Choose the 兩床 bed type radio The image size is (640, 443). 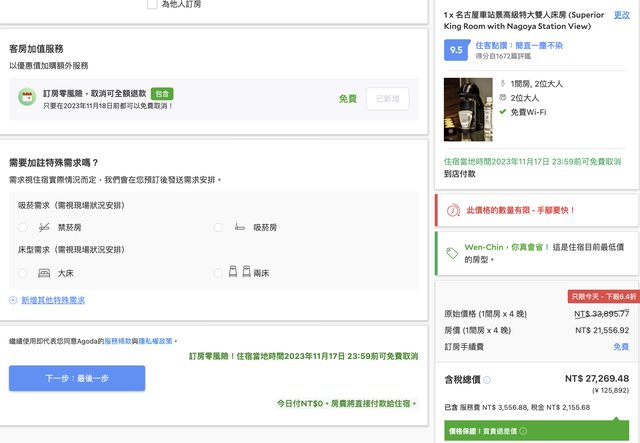[218, 272]
